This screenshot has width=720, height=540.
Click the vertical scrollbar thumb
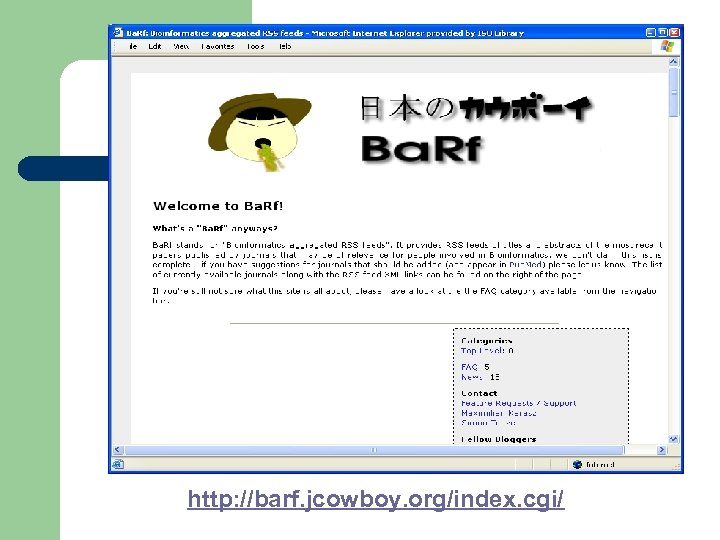click(x=674, y=92)
